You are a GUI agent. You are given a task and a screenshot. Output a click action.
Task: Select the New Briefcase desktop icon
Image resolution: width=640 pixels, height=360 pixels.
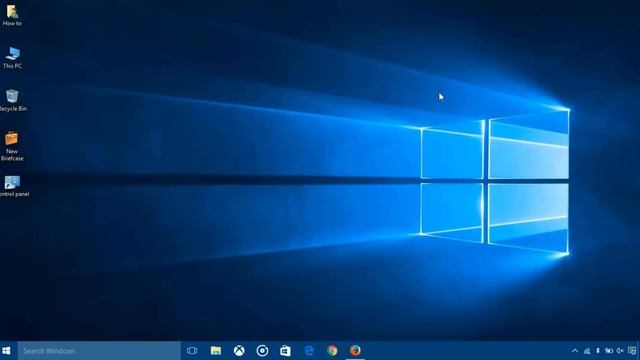12,146
